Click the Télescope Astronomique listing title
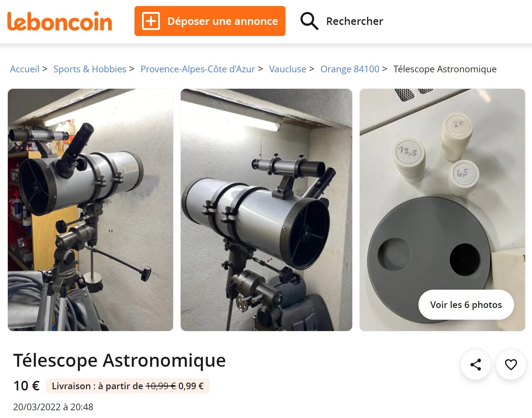Viewport: 532px width, 418px height. click(x=119, y=360)
